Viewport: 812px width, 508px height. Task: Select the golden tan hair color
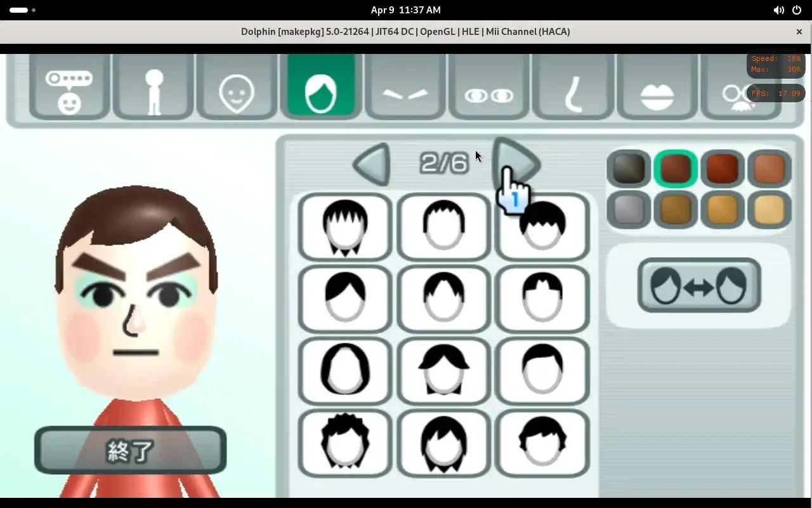click(x=723, y=210)
